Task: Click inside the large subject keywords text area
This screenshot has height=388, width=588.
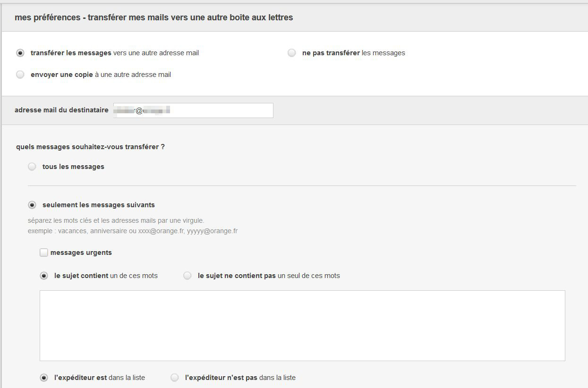Action: click(302, 326)
